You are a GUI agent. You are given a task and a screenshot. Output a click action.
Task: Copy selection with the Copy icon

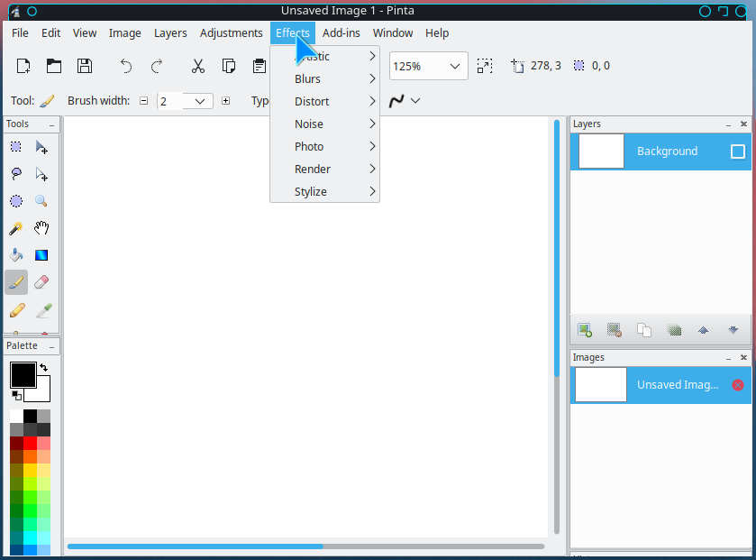point(229,66)
